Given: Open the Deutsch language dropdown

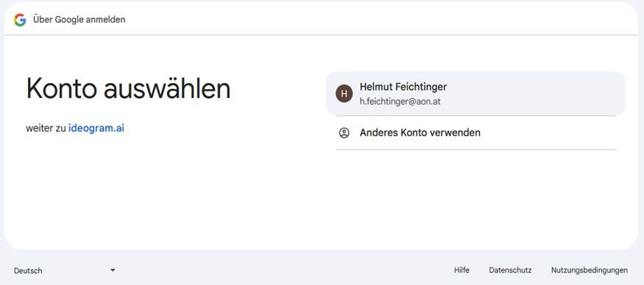Looking at the screenshot, I should click(65, 270).
